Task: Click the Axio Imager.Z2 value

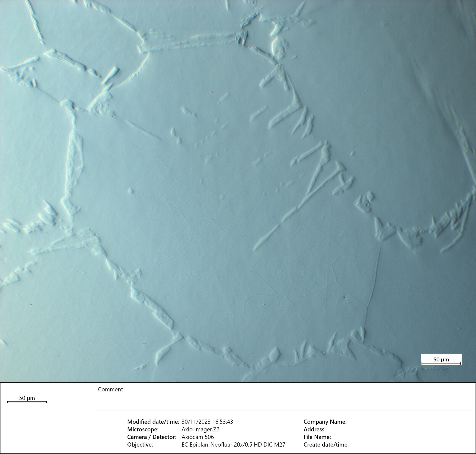Action: (x=200, y=429)
